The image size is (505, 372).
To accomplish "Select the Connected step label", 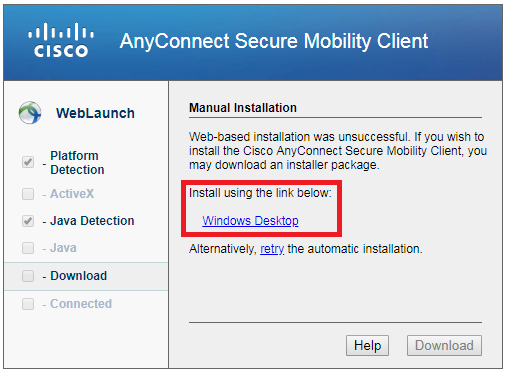I will pyautogui.click(x=81, y=304).
